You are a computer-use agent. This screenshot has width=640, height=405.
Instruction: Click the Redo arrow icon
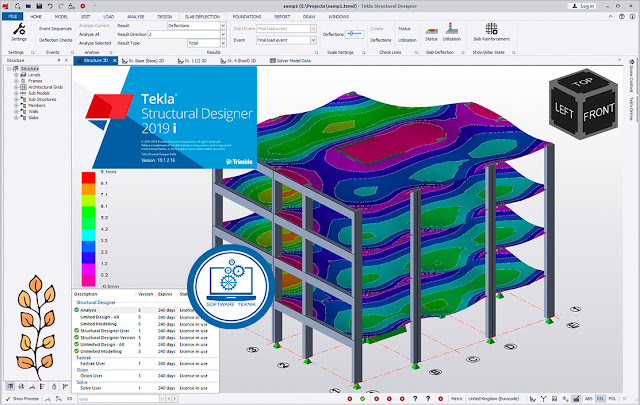coord(61,6)
